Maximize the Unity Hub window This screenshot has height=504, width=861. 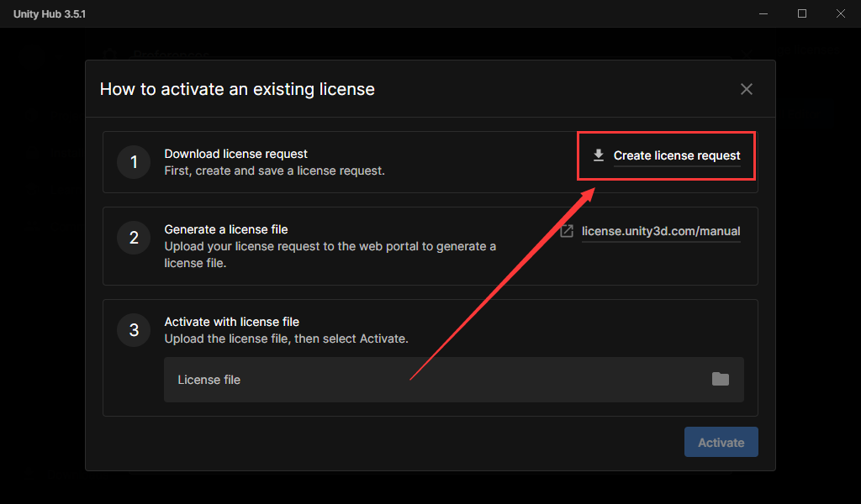801,13
